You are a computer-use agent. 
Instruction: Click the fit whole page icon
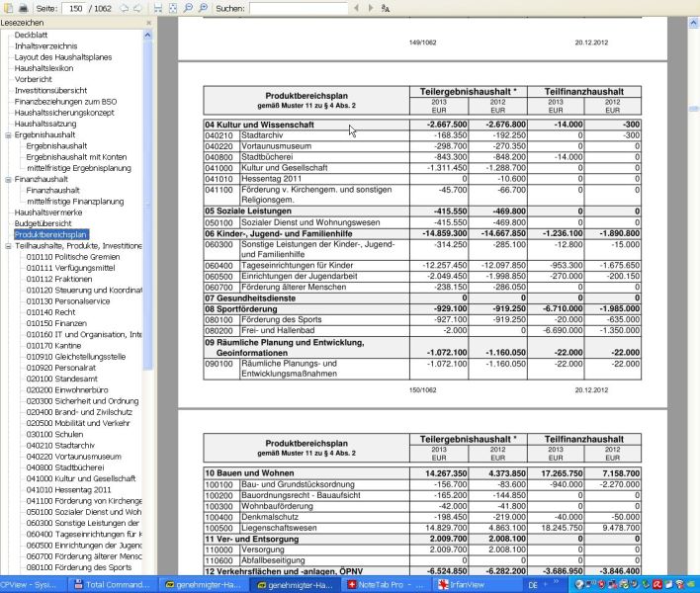pyautogui.click(x=173, y=8)
